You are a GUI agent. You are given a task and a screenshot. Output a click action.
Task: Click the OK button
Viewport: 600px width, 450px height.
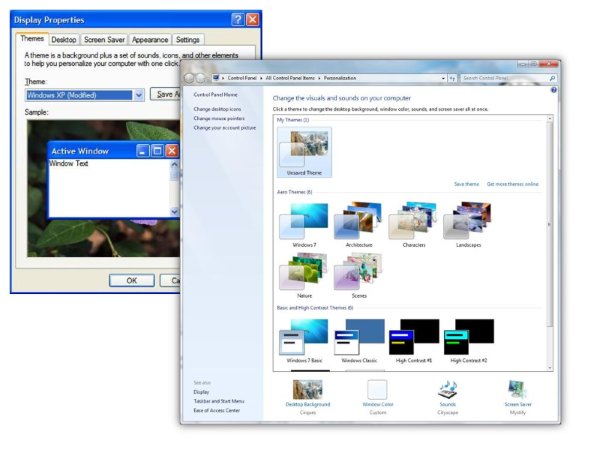tap(131, 280)
